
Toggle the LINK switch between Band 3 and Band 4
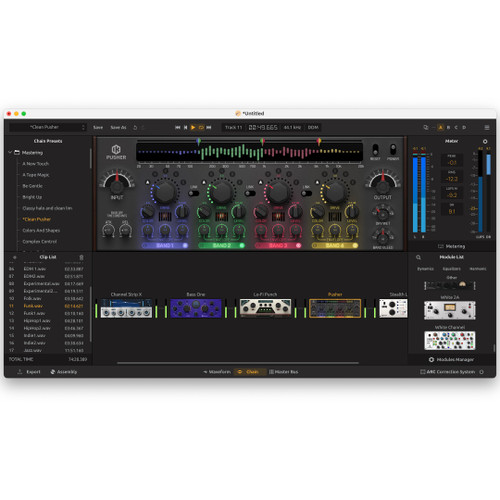click(x=306, y=193)
